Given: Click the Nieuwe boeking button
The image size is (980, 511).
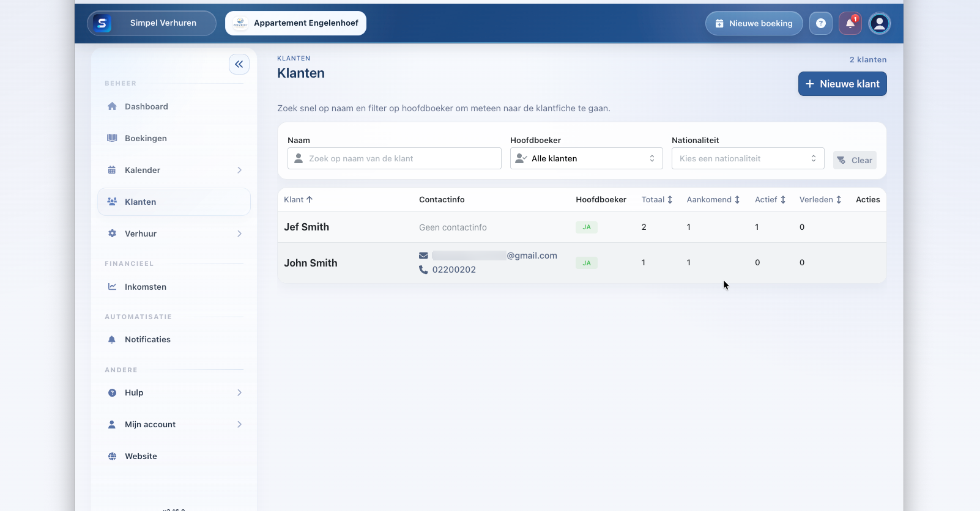Looking at the screenshot, I should coord(754,23).
